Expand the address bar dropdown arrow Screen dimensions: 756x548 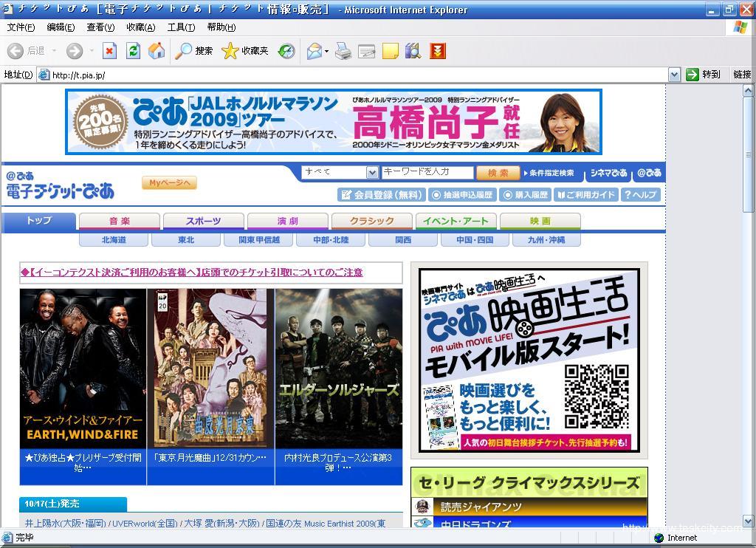click(x=674, y=75)
